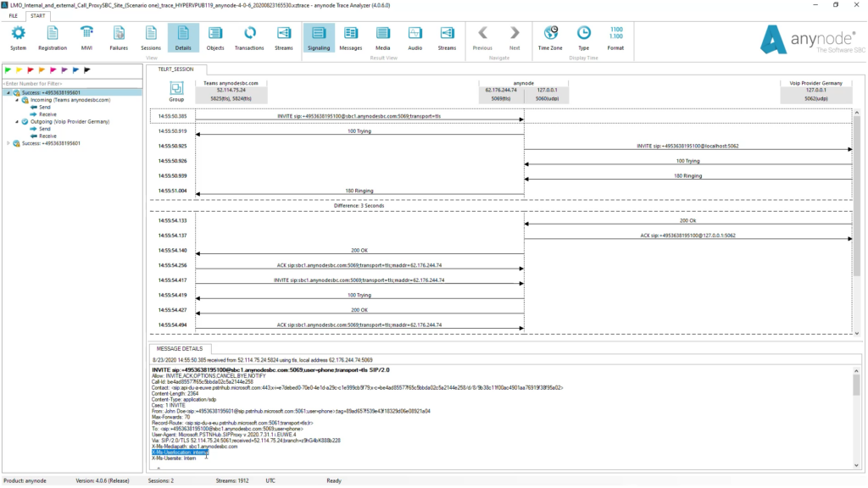Toggle the black flag filter

(87, 70)
